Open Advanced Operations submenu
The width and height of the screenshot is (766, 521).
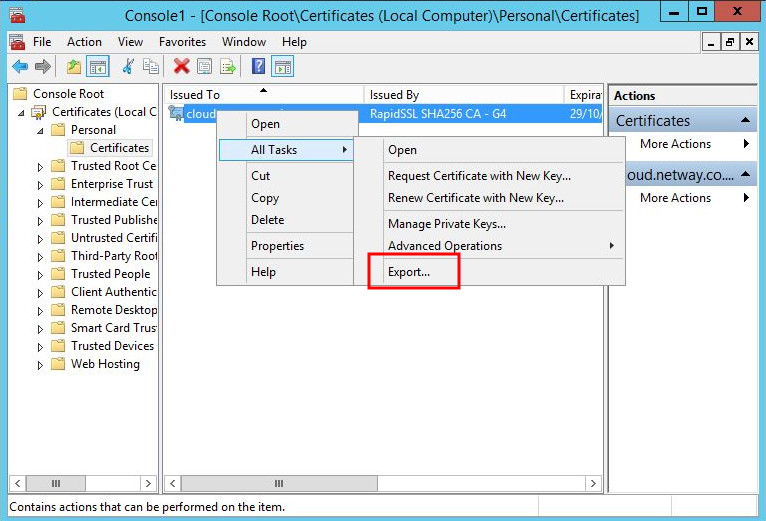[x=445, y=246]
